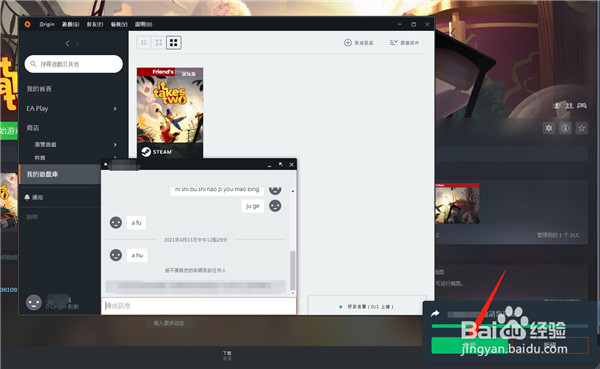Viewport: 600px width, 369px height.
Task: Toggle the Steam favorite star icon
Action: coord(582,128)
